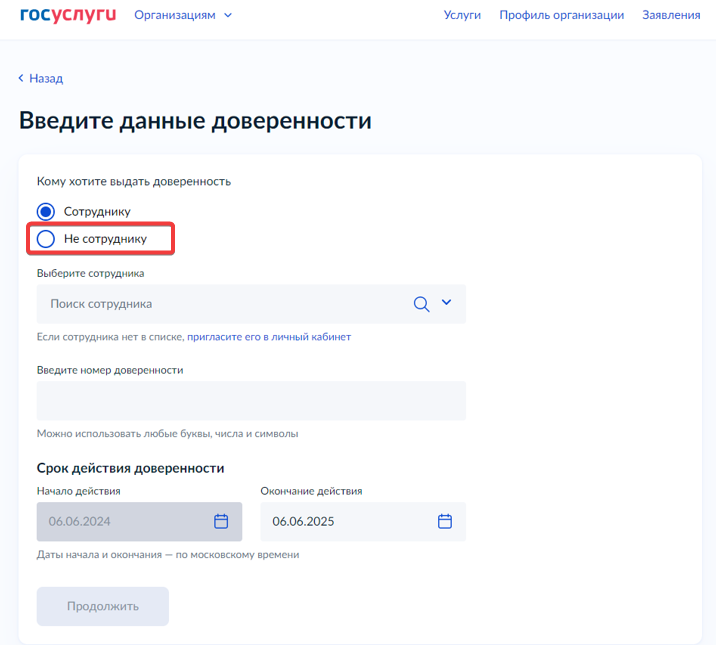Open the пригласите его в личный кабинет link
Image resolution: width=716 pixels, height=645 pixels.
269,337
